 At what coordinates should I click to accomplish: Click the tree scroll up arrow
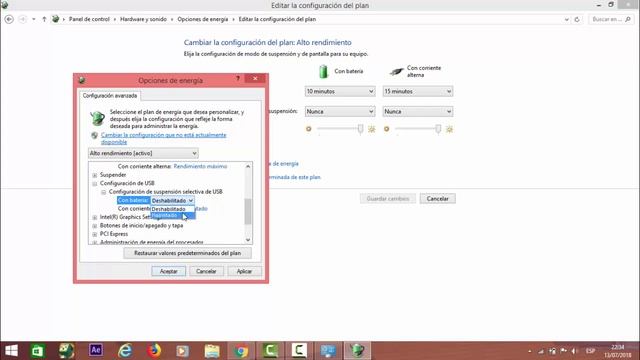coord(248,166)
